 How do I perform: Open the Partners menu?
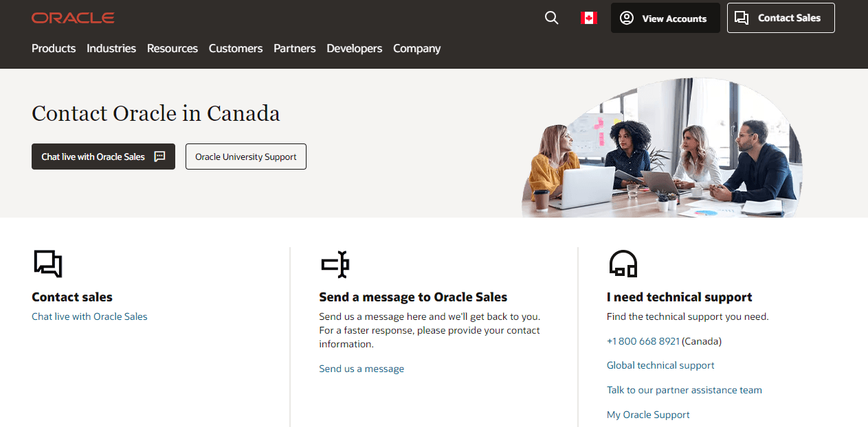[x=295, y=48]
